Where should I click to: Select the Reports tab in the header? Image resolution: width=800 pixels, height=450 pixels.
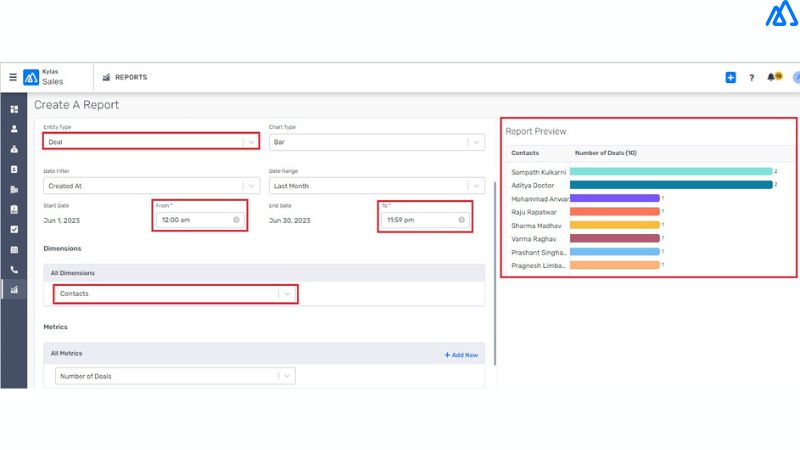coord(125,77)
